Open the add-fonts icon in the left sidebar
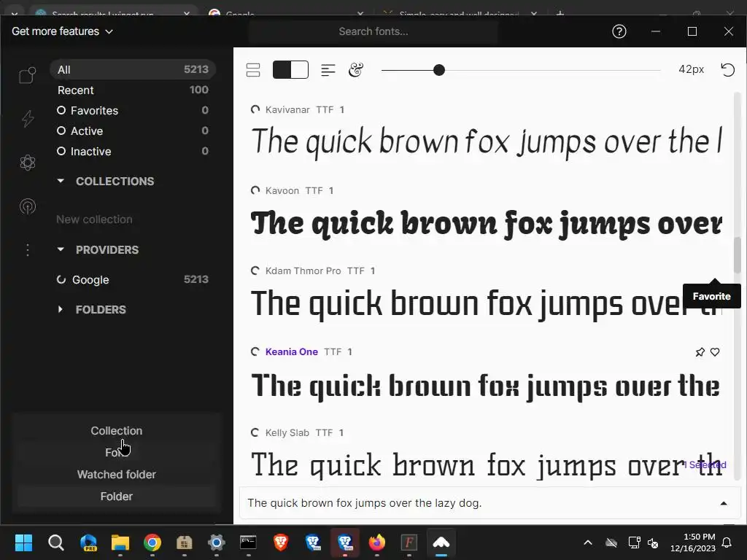Viewport: 747px width, 560px height. click(x=27, y=75)
